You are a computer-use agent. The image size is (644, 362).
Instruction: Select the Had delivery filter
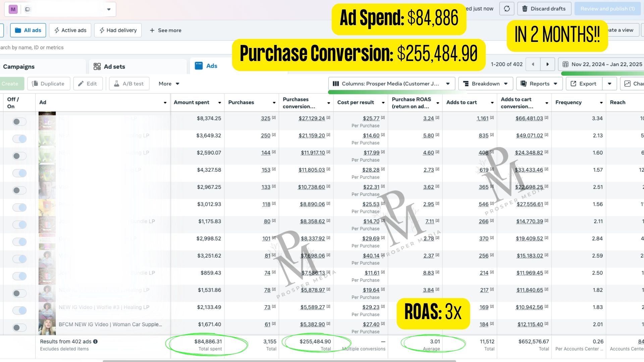(x=118, y=30)
